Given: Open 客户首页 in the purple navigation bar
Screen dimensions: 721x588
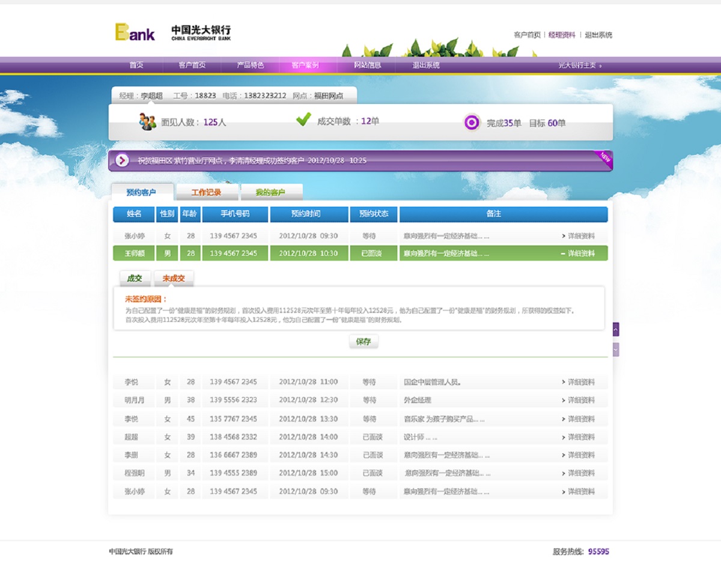Looking at the screenshot, I should coord(192,65).
